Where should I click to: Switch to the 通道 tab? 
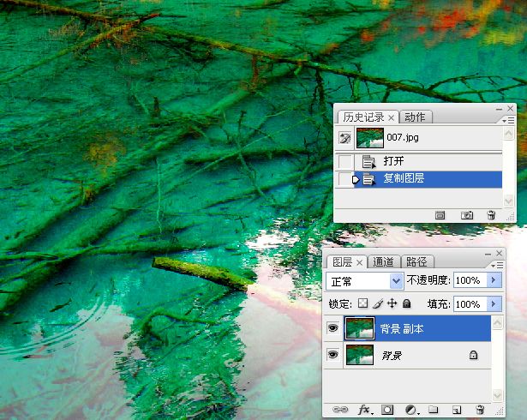[x=384, y=262]
